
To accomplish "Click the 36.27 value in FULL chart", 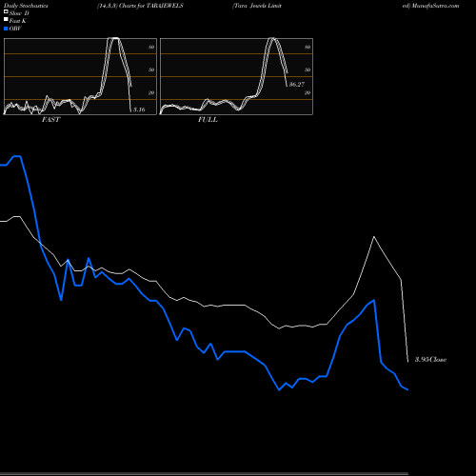I will pyautogui.click(x=297, y=84).
